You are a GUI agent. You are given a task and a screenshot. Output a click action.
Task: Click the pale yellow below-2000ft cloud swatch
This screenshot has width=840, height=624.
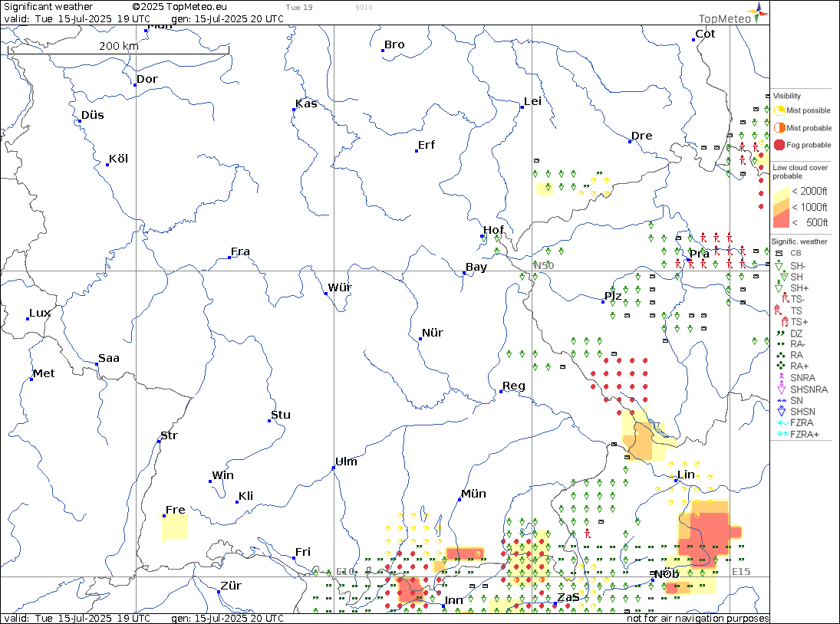[780, 192]
